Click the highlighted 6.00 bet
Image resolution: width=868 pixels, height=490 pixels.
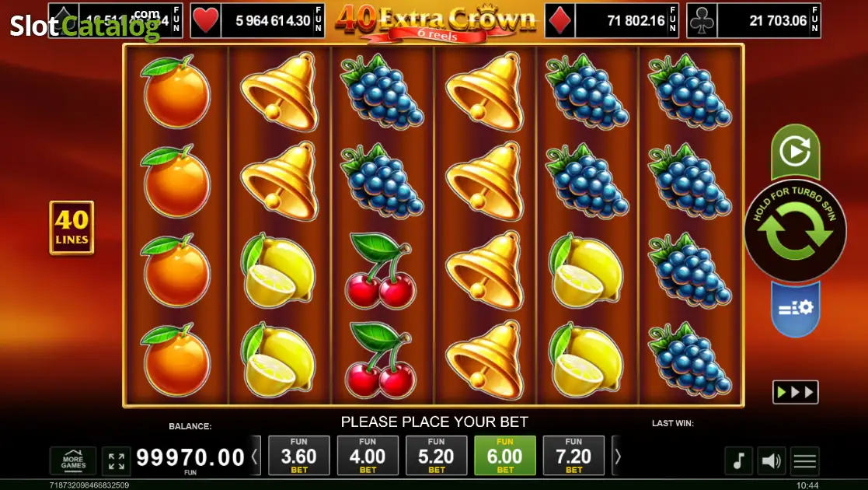pyautogui.click(x=505, y=456)
